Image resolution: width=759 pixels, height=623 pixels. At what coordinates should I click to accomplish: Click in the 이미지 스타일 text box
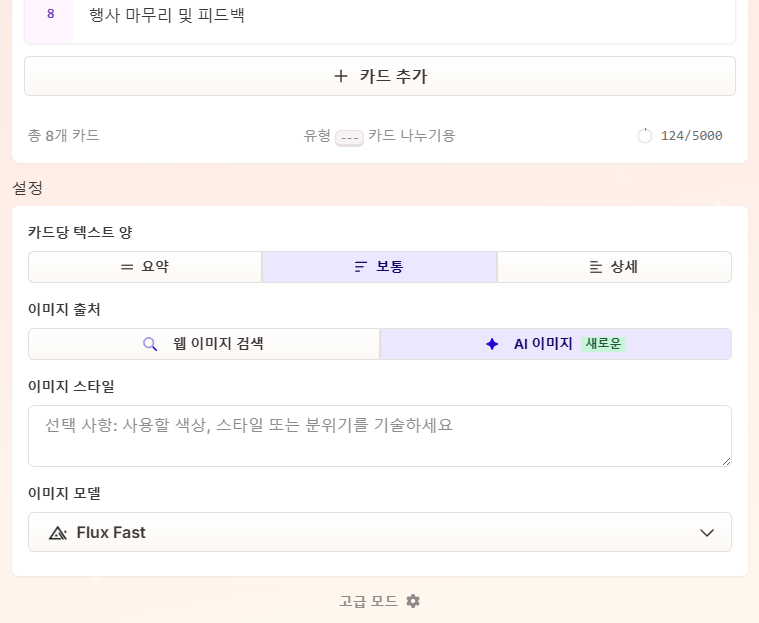coord(379,435)
